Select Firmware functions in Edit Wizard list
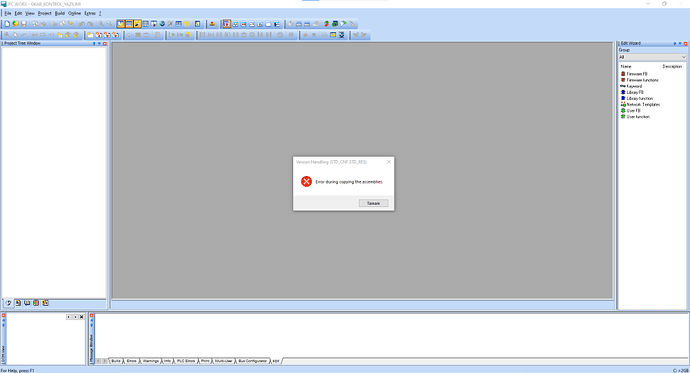Screen dimensions: 690x373 [639, 80]
